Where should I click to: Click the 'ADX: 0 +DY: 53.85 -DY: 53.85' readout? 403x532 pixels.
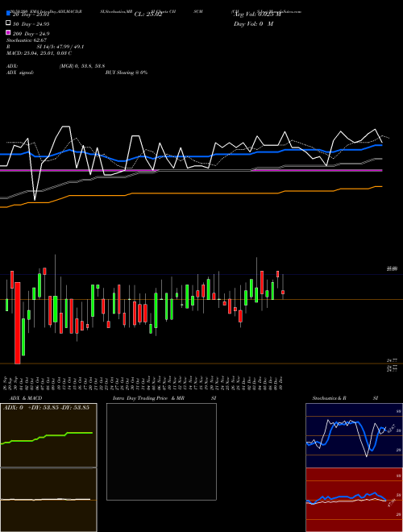coord(46,407)
